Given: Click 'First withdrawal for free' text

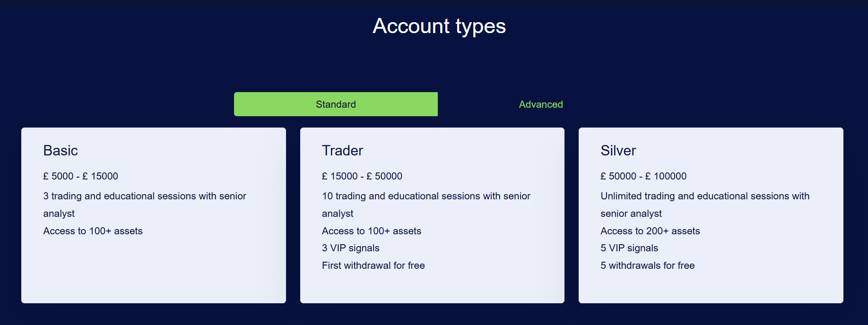Looking at the screenshot, I should pos(373,265).
